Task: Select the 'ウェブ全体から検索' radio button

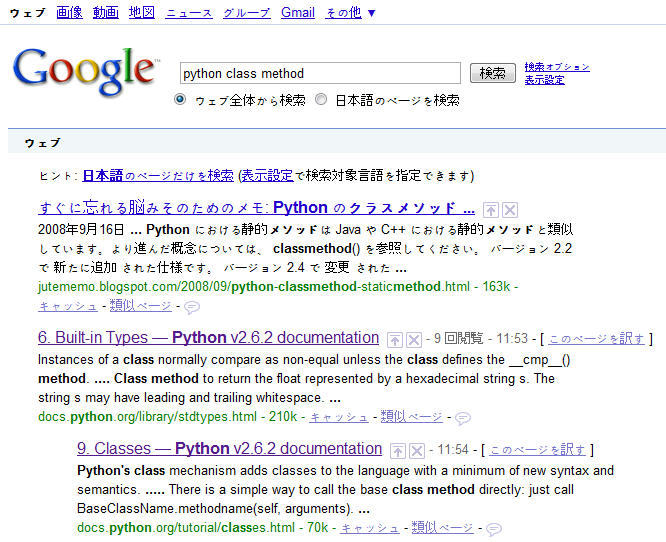Action: coord(180,100)
